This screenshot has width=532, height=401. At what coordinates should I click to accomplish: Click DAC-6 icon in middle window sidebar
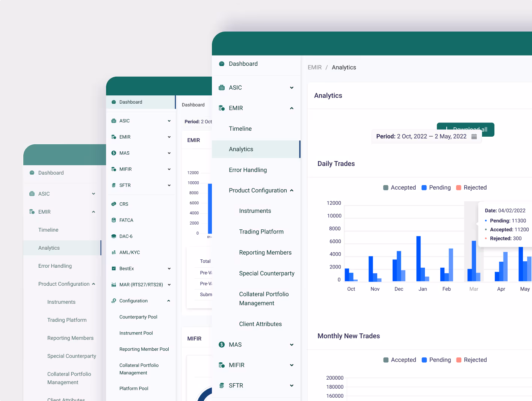(x=114, y=237)
